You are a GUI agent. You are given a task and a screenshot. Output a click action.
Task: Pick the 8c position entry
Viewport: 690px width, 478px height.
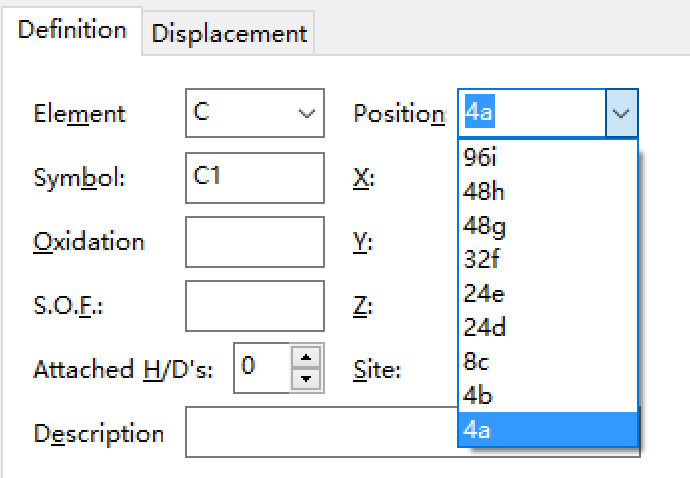[x=547, y=361]
